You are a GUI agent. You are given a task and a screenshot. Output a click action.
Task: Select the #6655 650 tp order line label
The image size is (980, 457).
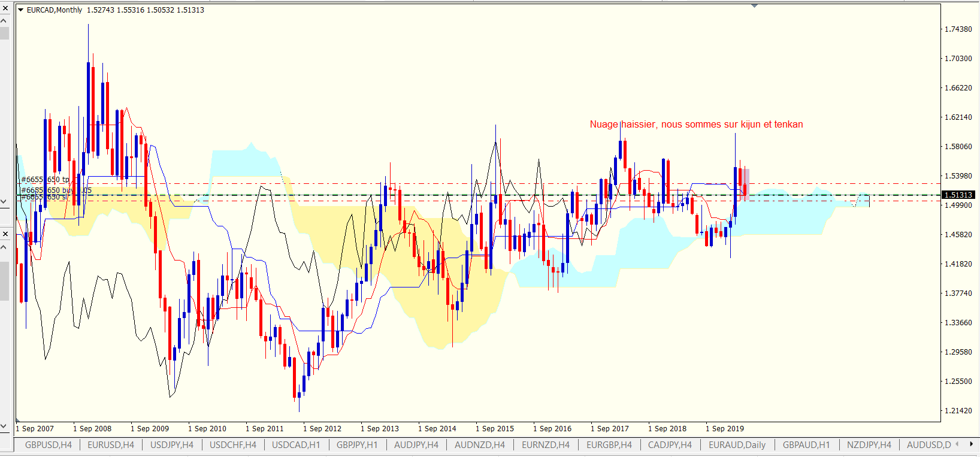(x=46, y=180)
